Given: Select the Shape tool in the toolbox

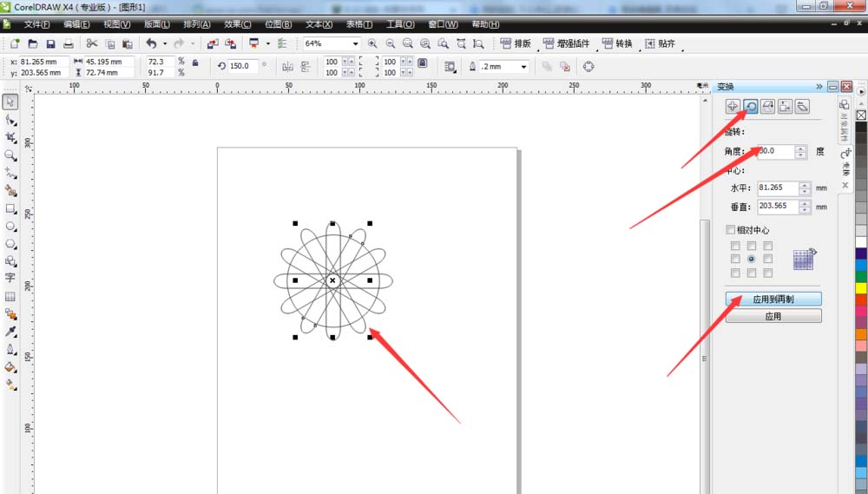Looking at the screenshot, I should [x=10, y=120].
